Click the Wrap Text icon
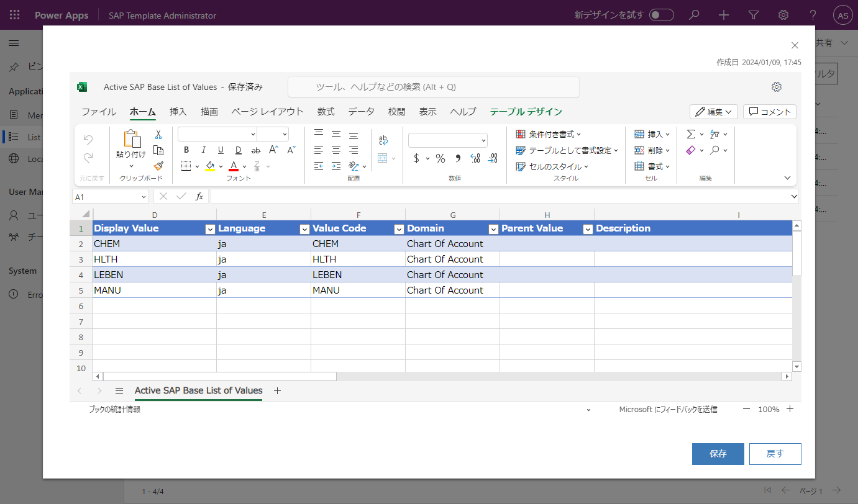858x504 pixels. [x=383, y=141]
